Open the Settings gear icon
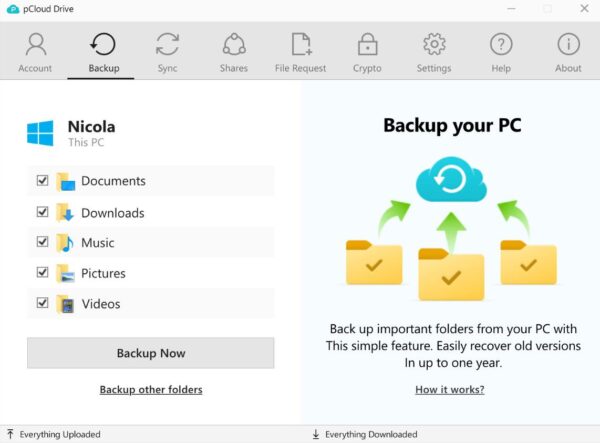 (433, 46)
